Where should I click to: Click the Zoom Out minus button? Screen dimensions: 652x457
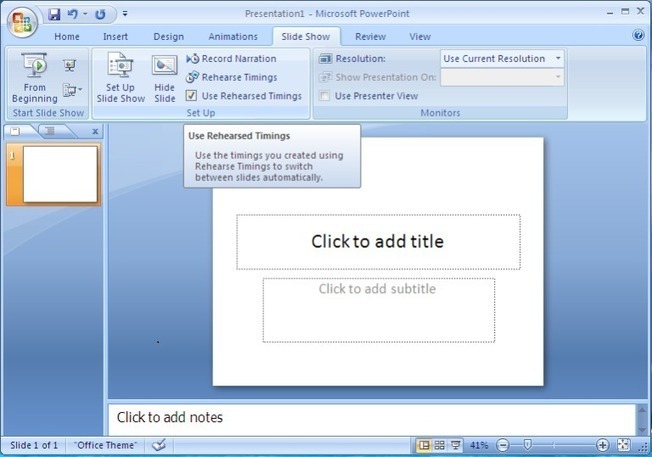[x=503, y=445]
